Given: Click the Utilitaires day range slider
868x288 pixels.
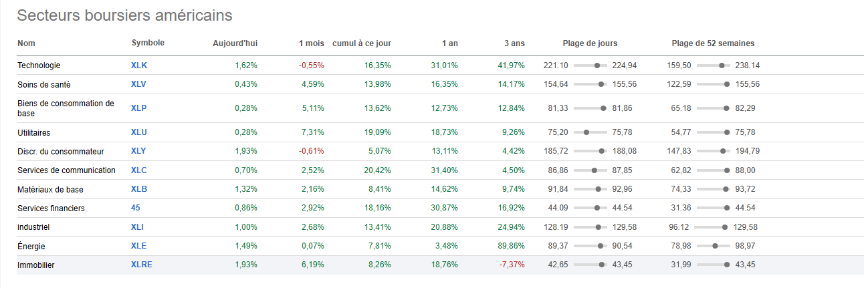Looking at the screenshot, I should (590, 133).
